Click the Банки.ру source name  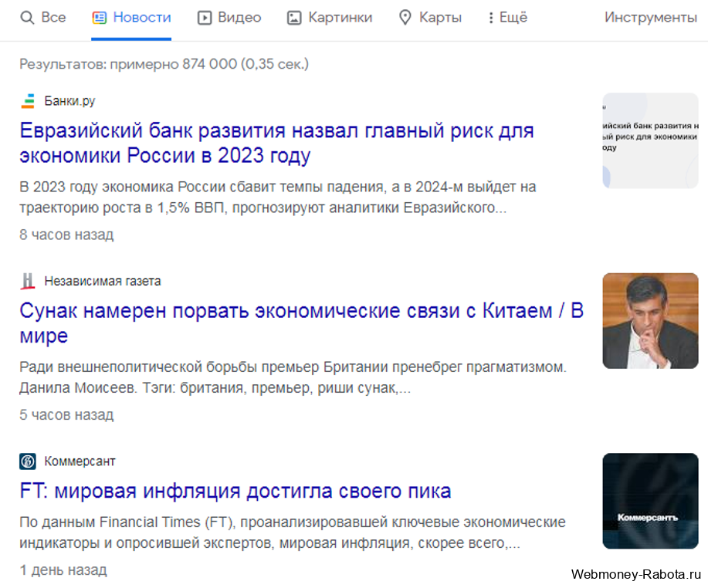click(x=69, y=101)
